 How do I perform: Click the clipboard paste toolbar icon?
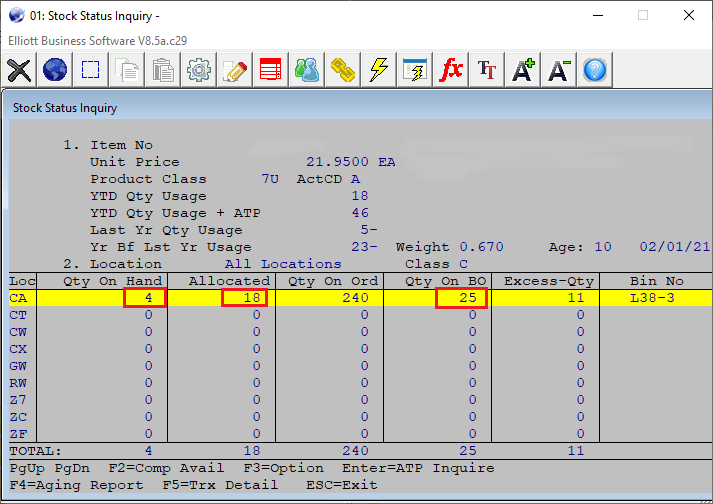[163, 70]
